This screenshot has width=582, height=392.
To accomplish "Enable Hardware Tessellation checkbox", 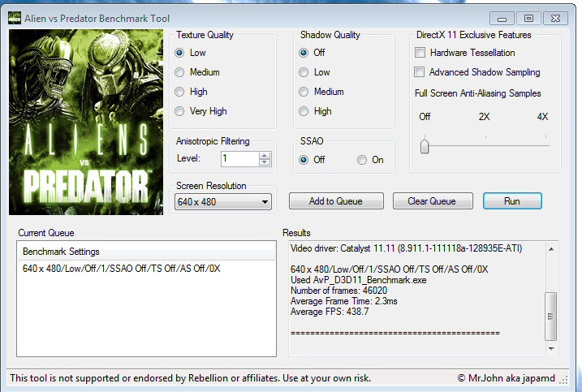I will click(420, 53).
